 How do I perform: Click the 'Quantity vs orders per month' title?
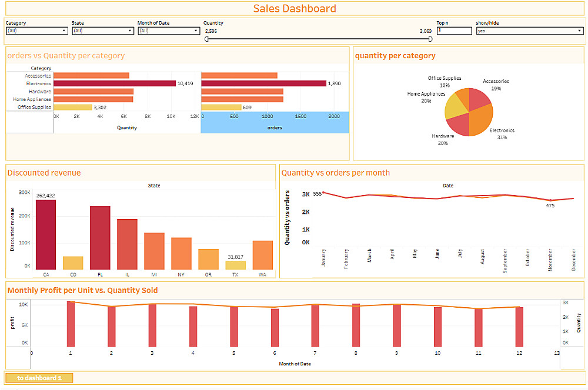[336, 173]
